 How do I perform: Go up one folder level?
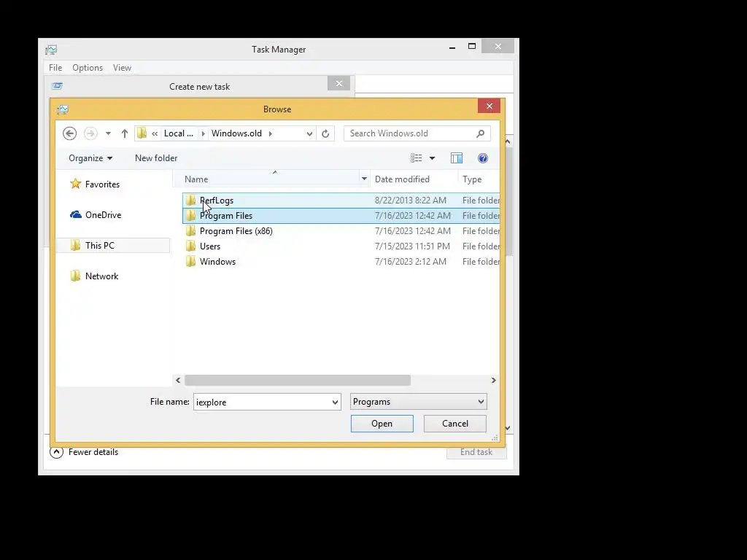click(124, 134)
